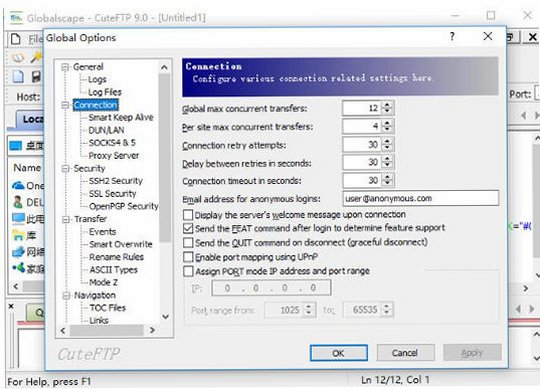
Task: Decrease Delay between retries value
Action: pos(387,166)
